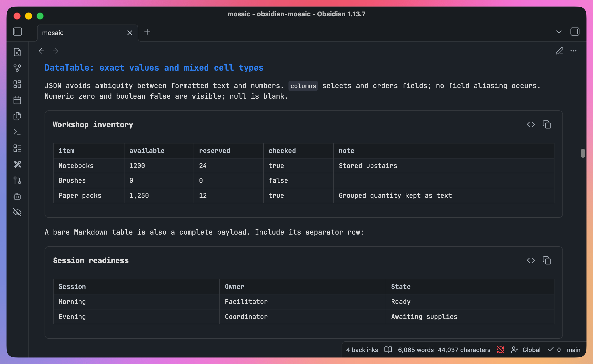Click the State column header

coord(470,287)
